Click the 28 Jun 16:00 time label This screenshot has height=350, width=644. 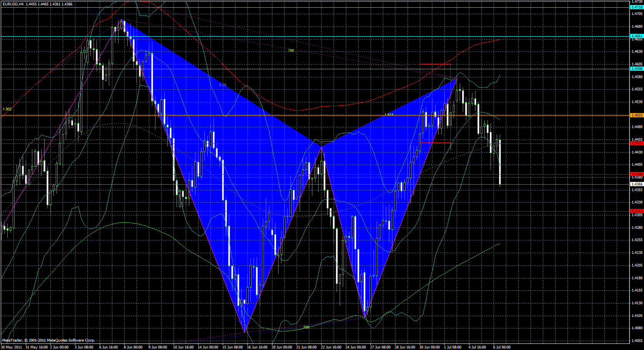405,347
